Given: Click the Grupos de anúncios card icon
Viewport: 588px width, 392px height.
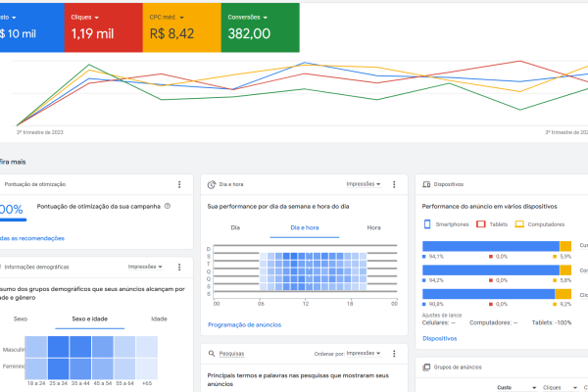Looking at the screenshot, I should (x=426, y=367).
